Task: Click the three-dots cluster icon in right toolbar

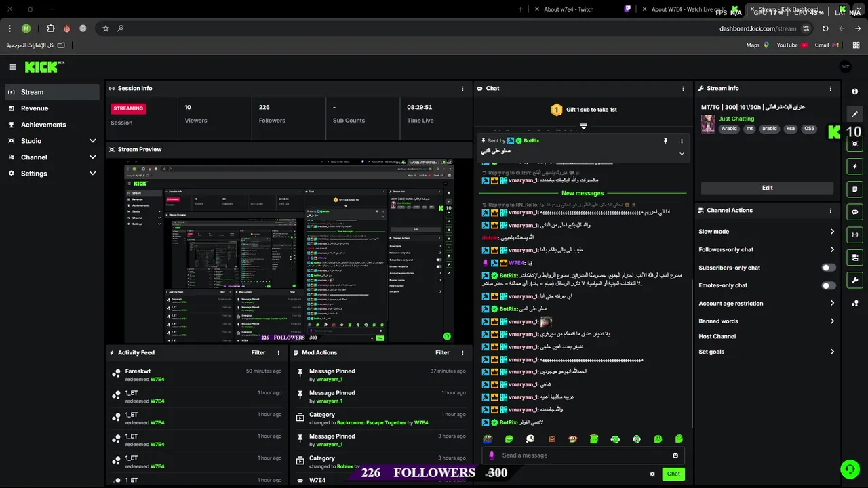Action: click(854, 303)
